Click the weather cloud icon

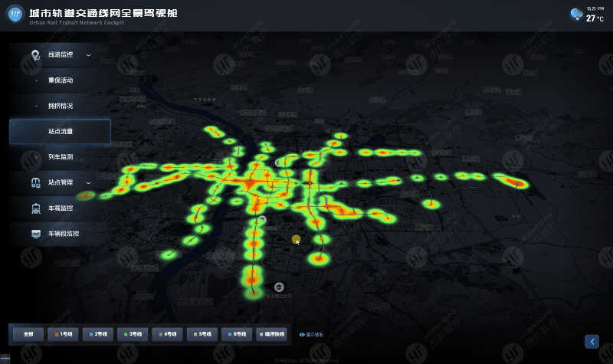click(x=575, y=14)
